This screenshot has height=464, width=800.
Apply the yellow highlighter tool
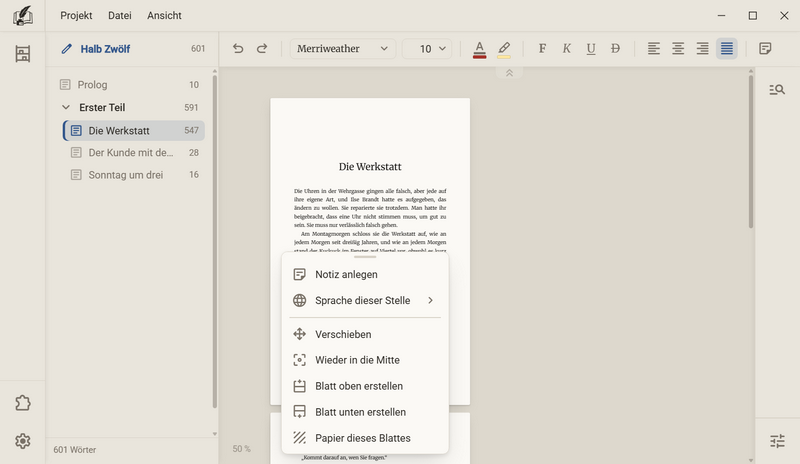tap(504, 49)
